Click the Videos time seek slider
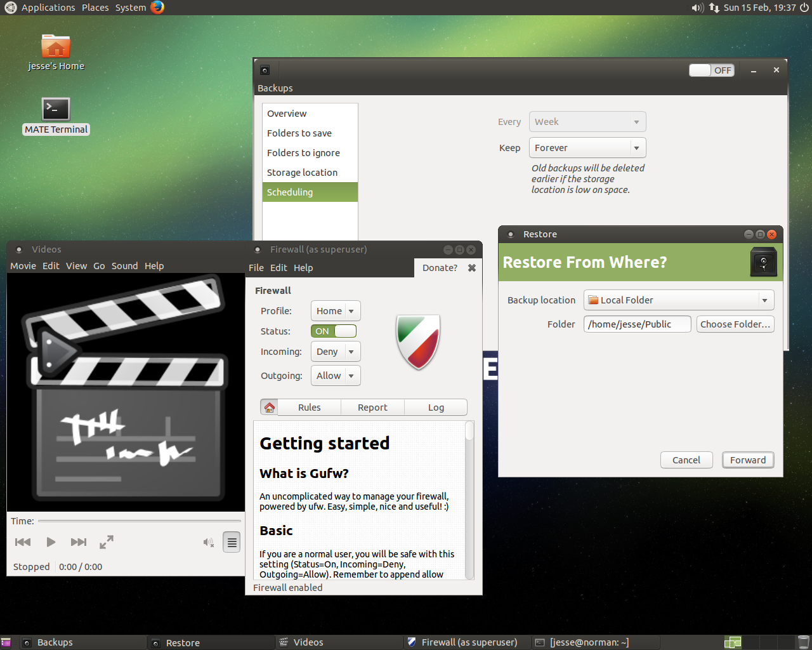812x650 pixels. tap(139, 521)
